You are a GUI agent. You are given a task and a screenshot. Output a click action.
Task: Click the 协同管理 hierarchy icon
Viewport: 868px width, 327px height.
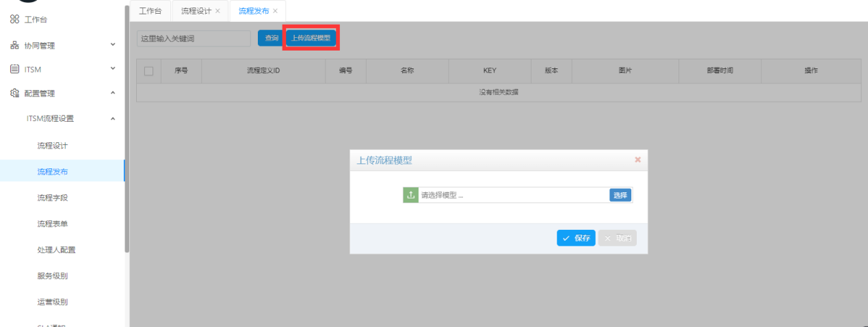14,46
